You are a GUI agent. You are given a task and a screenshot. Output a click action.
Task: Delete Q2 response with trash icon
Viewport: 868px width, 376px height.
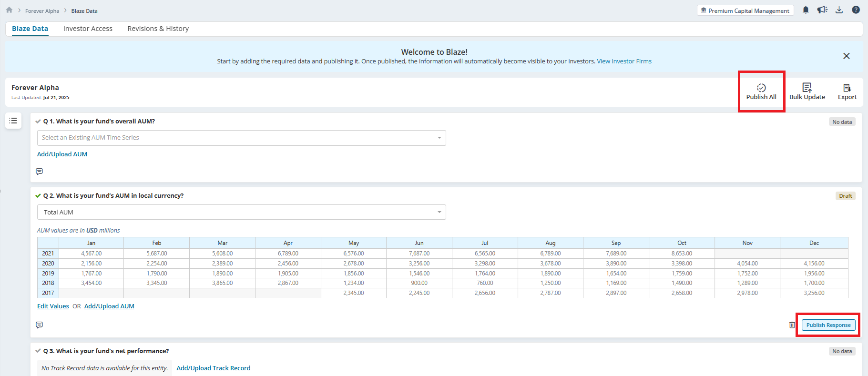pos(792,325)
